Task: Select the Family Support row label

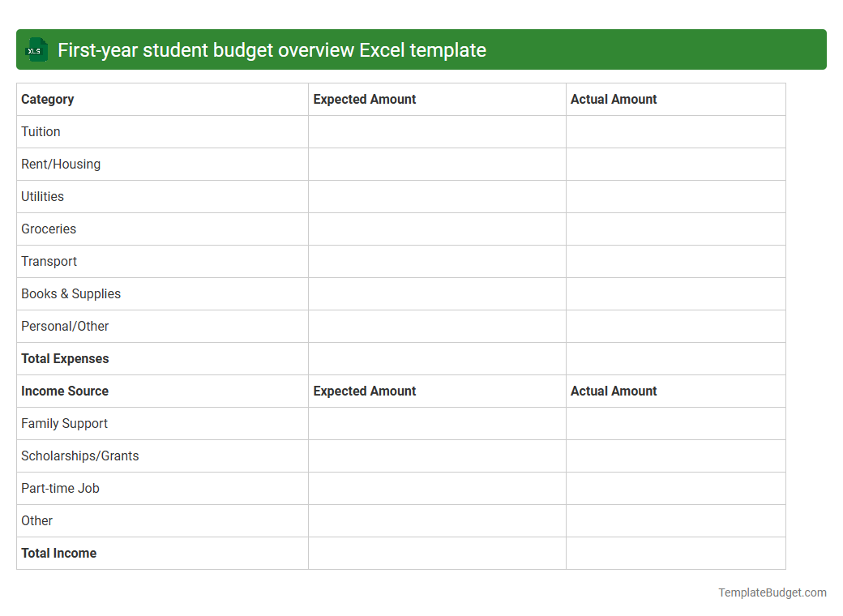Action: (64, 423)
